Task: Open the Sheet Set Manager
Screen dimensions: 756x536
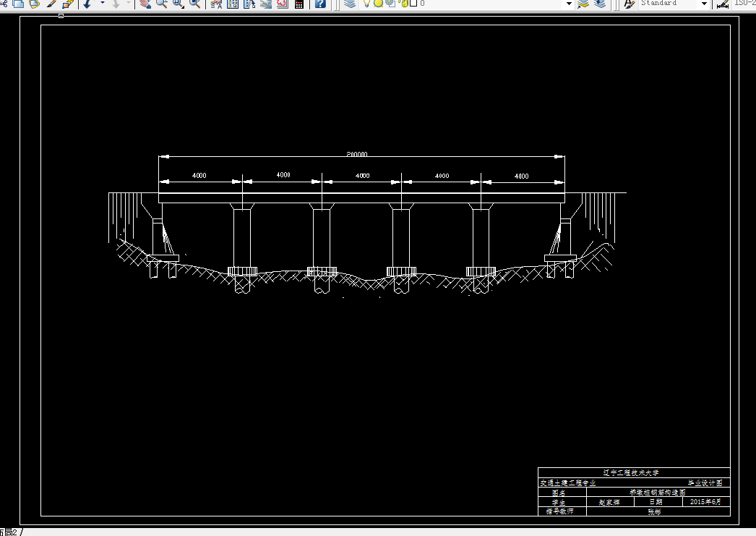Action: click(x=266, y=4)
